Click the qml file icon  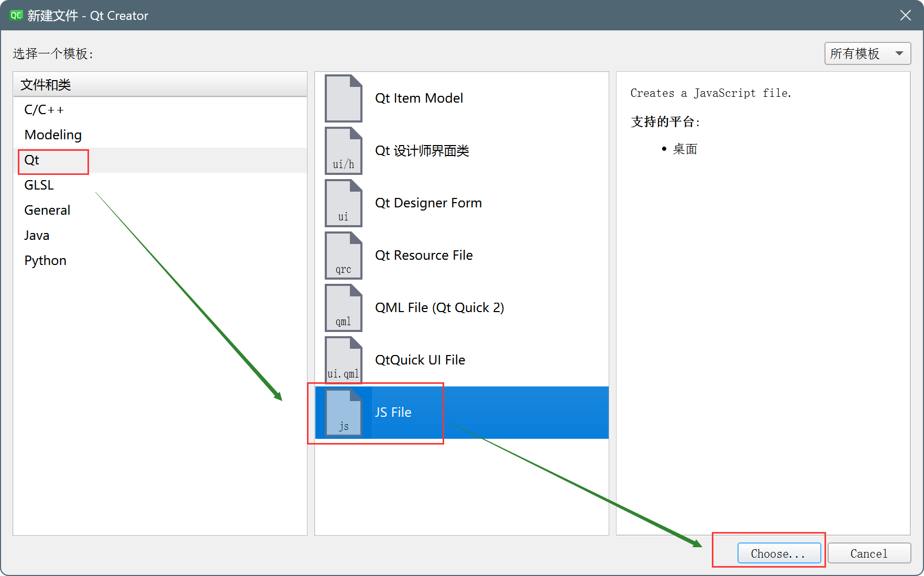[343, 308]
